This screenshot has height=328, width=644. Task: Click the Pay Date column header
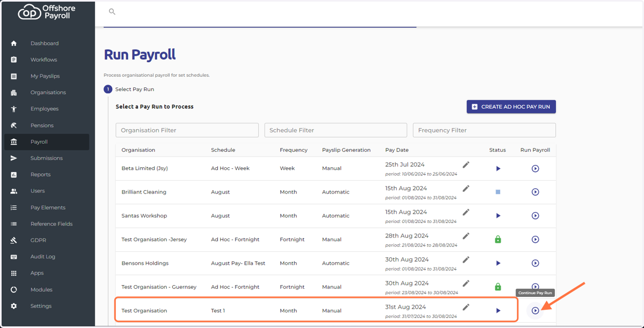click(x=397, y=150)
